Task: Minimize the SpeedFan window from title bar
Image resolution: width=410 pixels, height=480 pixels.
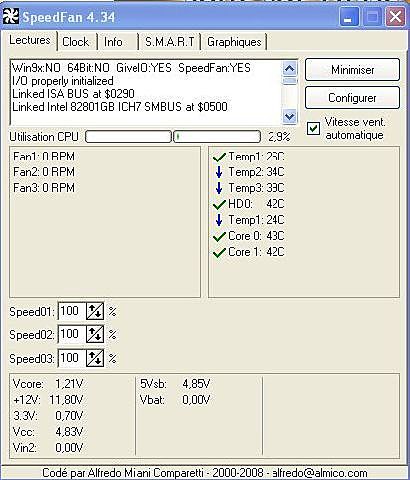Action: click(349, 17)
